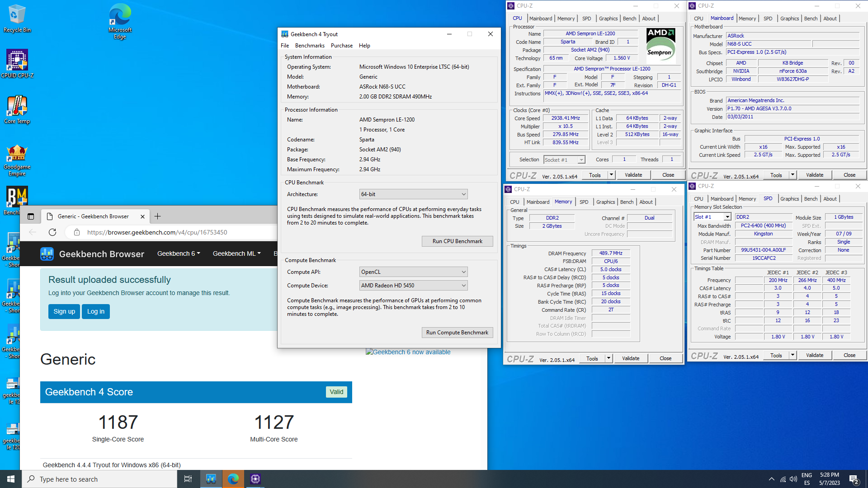The width and height of the screenshot is (868, 488).
Task: Click Validate in the CPU-Z CPU window
Action: coord(633,175)
